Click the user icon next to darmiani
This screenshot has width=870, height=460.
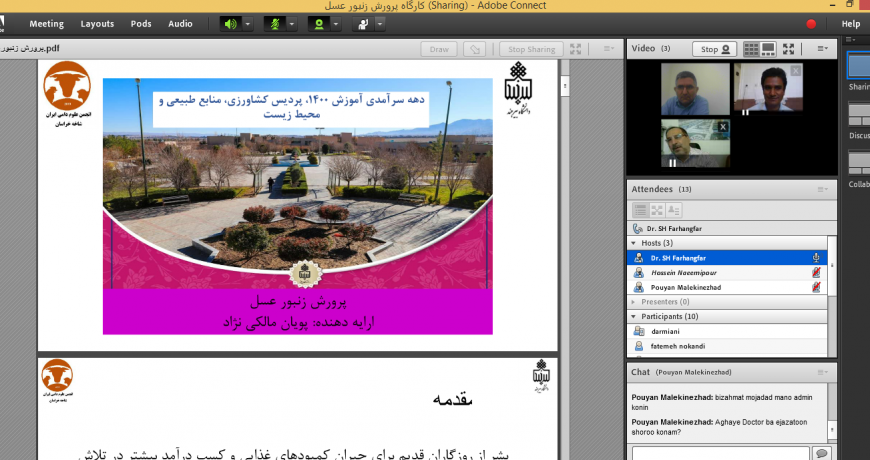[639, 331]
